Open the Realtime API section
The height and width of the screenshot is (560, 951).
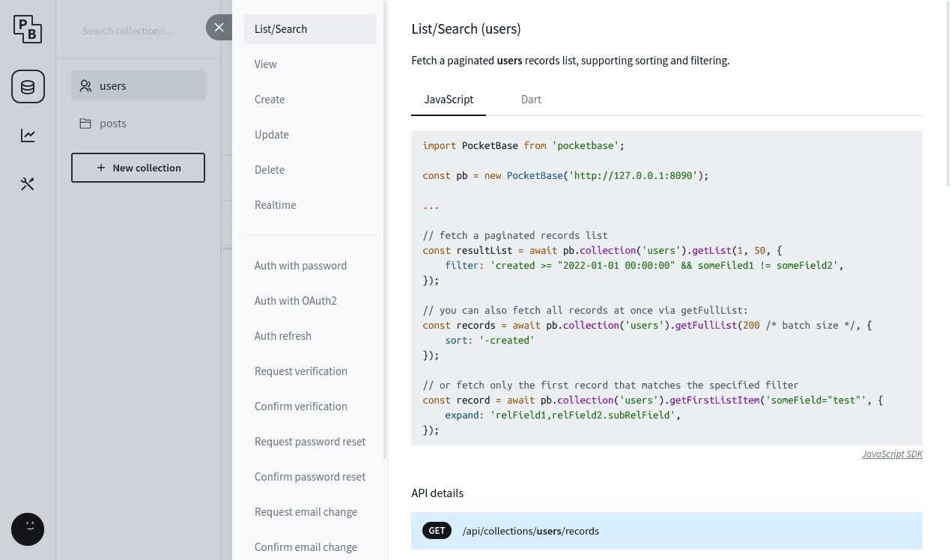pos(310,205)
